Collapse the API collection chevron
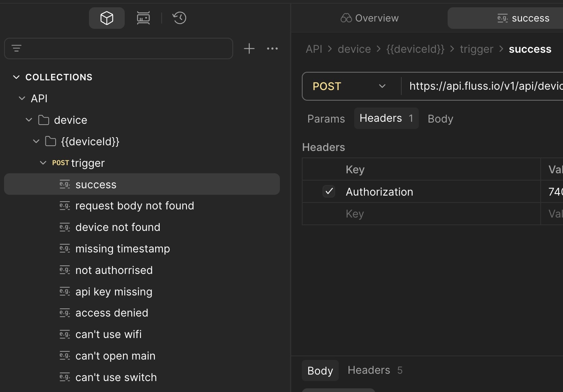This screenshot has height=392, width=563. click(x=22, y=99)
